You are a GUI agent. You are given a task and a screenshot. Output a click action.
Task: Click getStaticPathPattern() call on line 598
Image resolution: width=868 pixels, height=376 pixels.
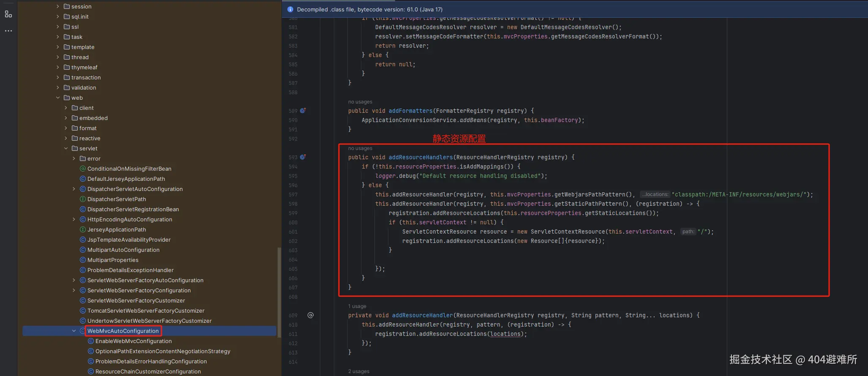click(x=592, y=204)
